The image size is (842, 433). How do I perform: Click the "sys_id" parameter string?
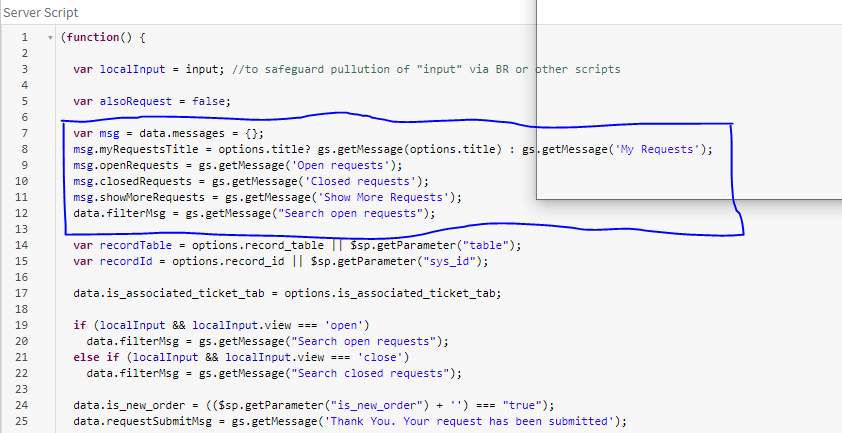click(x=449, y=261)
